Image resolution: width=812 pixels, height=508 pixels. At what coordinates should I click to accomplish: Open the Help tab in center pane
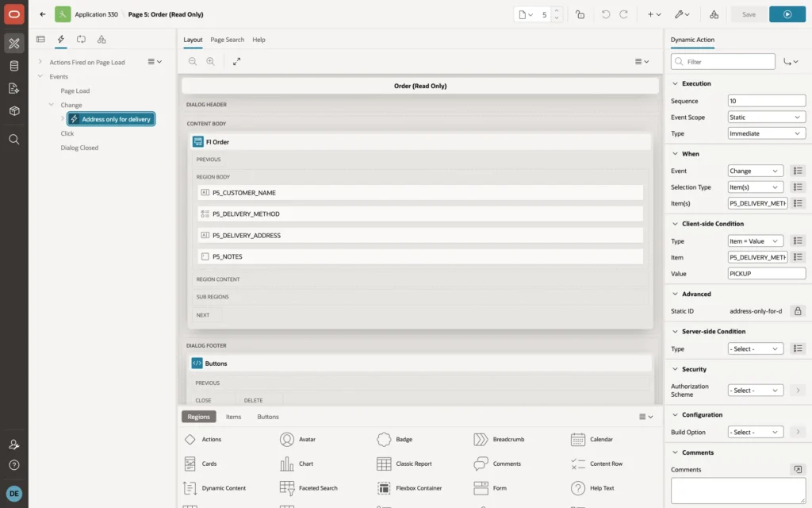point(259,40)
